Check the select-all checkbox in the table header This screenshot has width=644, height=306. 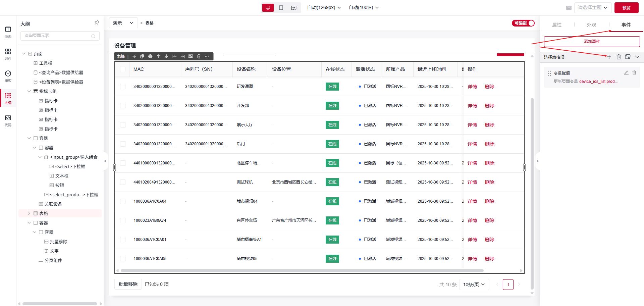point(123,69)
